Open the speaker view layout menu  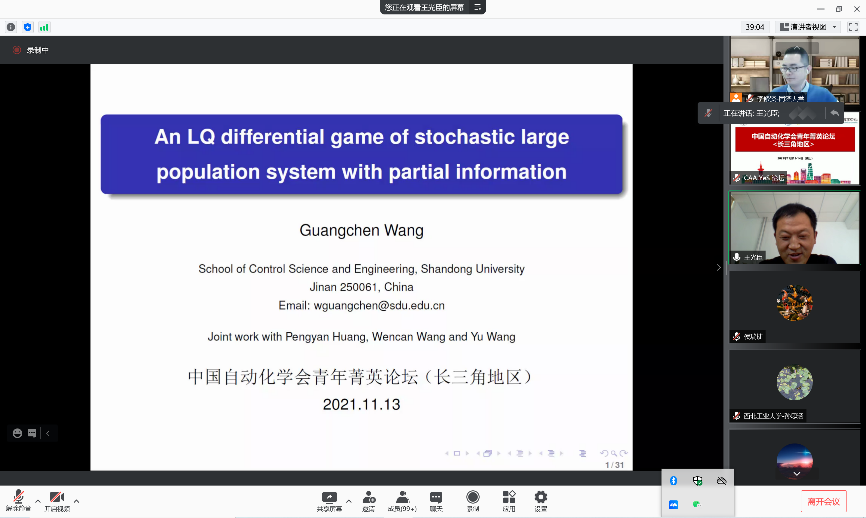click(808, 27)
